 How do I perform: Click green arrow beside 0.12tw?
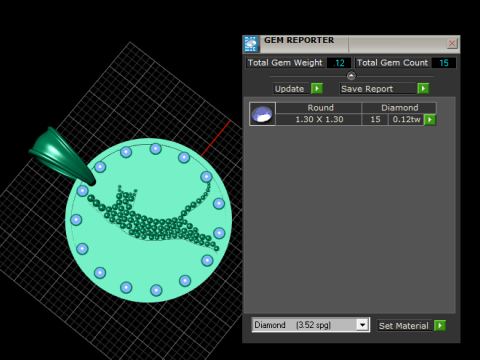430,119
